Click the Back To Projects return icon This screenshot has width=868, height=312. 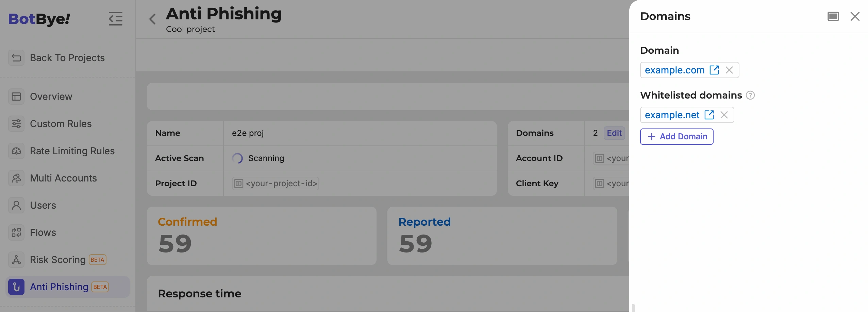pyautogui.click(x=16, y=58)
